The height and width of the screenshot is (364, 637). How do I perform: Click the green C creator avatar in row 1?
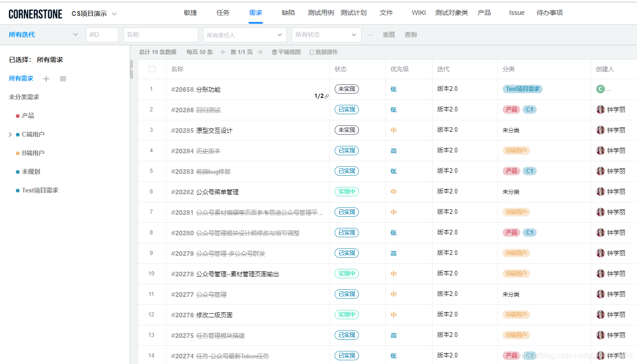pos(600,89)
